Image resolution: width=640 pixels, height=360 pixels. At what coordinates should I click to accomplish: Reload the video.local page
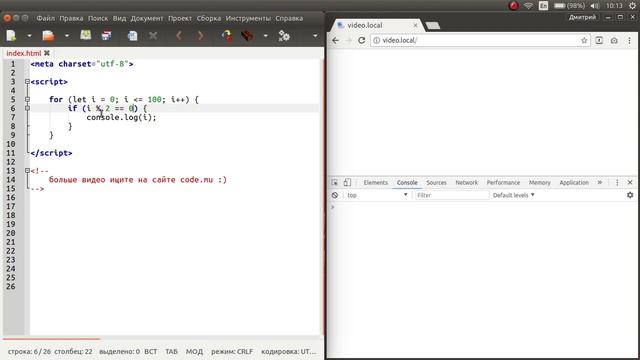click(x=362, y=40)
